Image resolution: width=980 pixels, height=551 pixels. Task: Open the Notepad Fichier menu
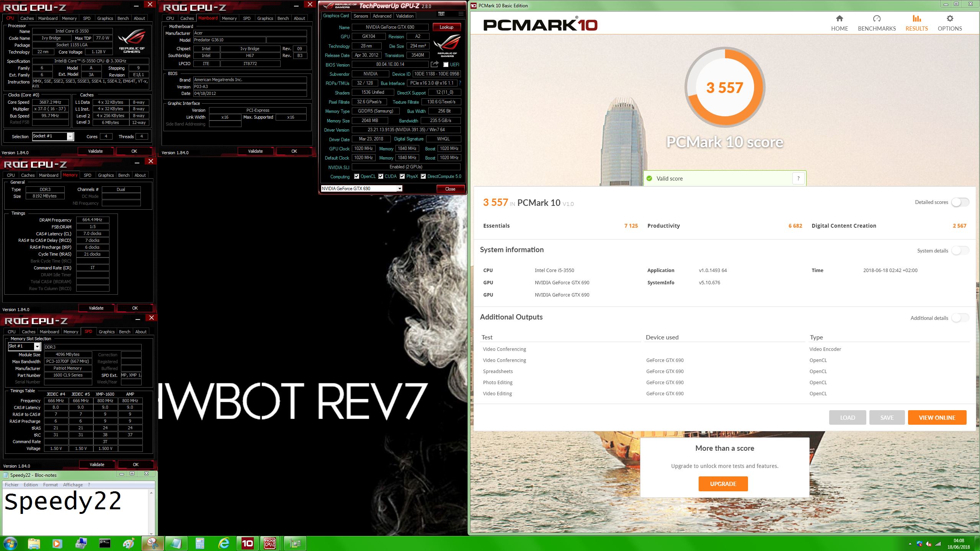[x=11, y=484]
